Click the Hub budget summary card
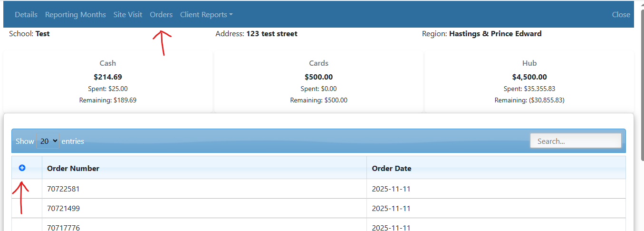The image size is (644, 231). click(x=529, y=81)
